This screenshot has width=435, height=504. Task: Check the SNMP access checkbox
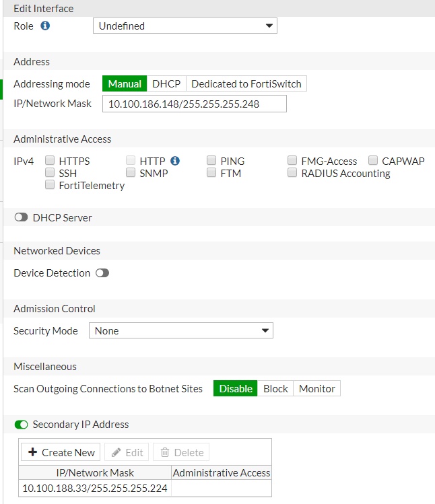131,173
